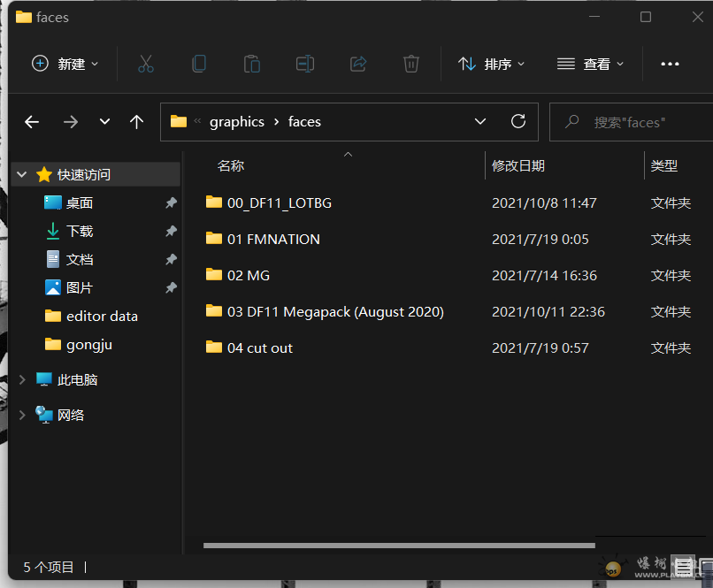Refresh the current faces folder
Viewport: 713px width, 588px height.
(518, 122)
